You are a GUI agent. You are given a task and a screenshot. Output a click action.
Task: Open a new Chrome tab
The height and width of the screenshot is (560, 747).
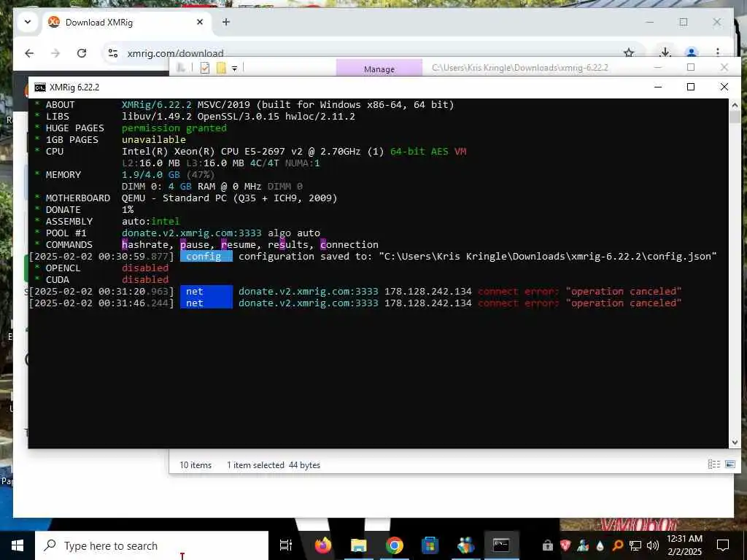[226, 22]
